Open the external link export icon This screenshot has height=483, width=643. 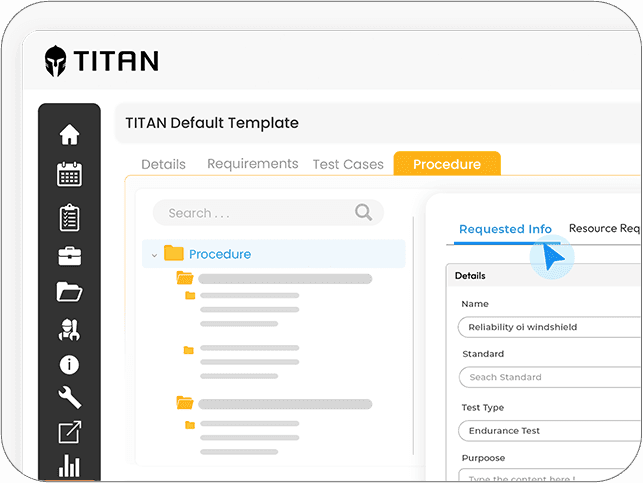pyautogui.click(x=69, y=432)
